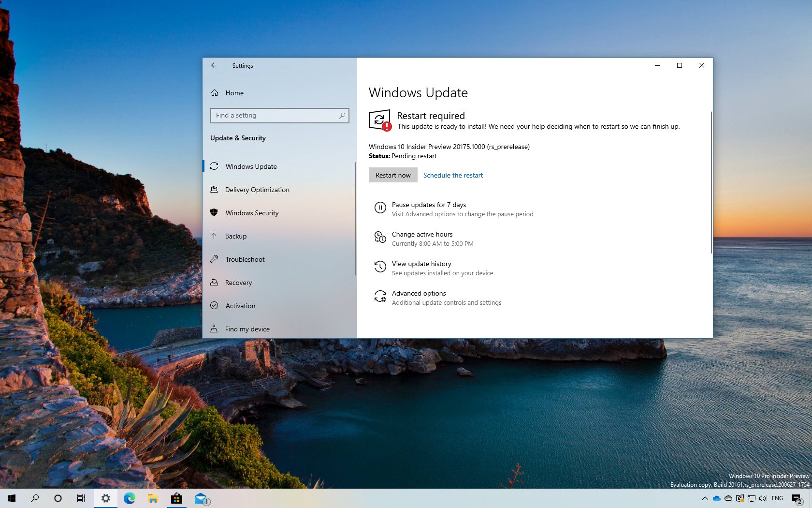Click the Schedule the restart link

tap(452, 175)
